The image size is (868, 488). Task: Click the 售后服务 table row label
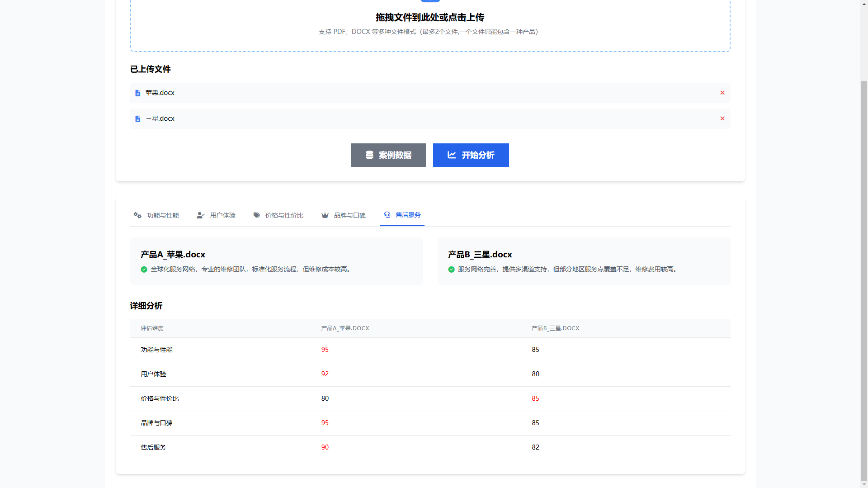click(x=153, y=447)
